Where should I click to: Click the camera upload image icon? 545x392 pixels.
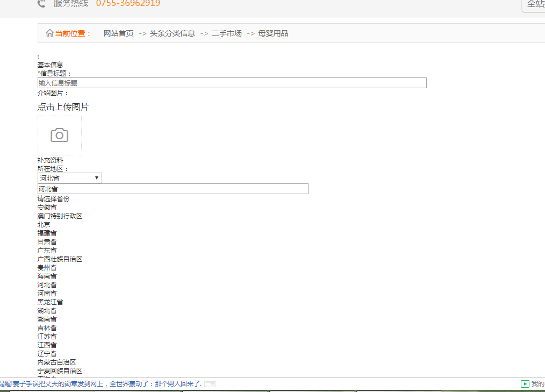(59, 136)
